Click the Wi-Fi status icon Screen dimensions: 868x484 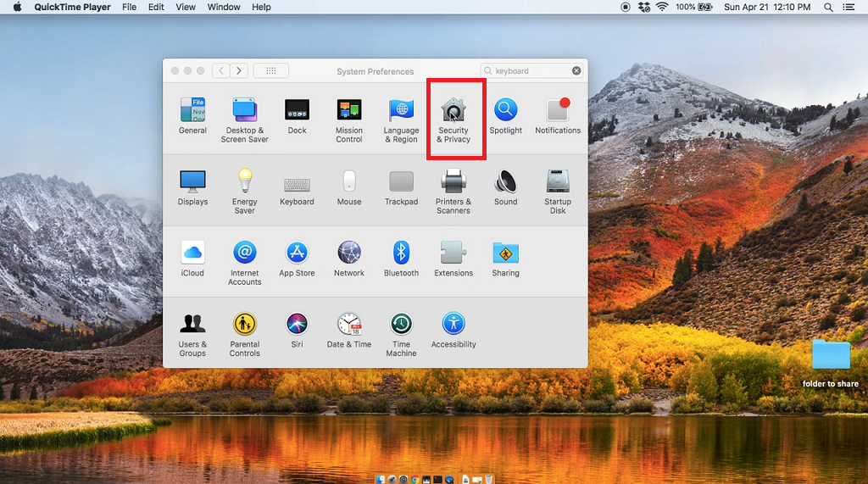click(661, 7)
